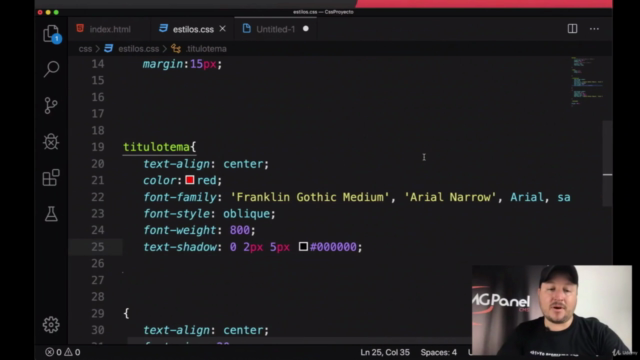Click the estilos.css breadcrumb
The height and width of the screenshot is (360, 640).
(138, 49)
